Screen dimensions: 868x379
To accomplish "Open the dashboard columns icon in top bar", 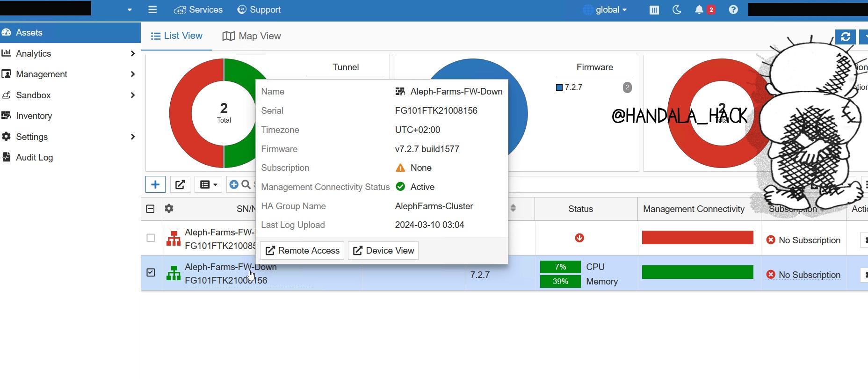I will (654, 10).
